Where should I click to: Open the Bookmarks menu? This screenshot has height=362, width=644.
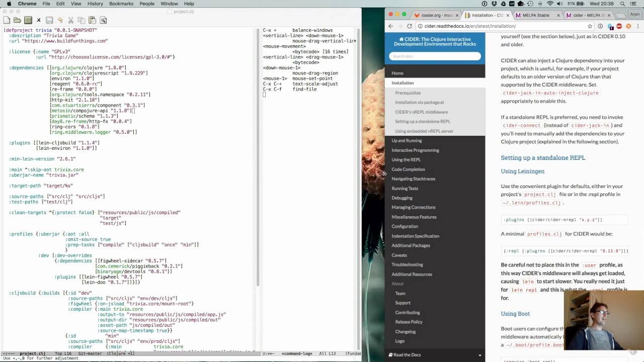point(121,4)
